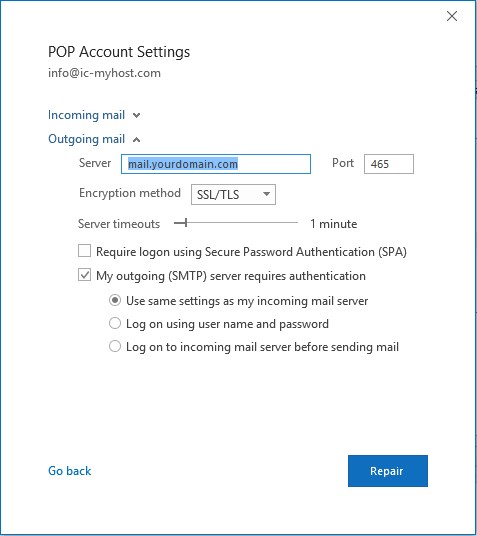Collapse the Outgoing mail chevron arrow
Image resolution: width=477 pixels, height=536 pixels.
coord(136,139)
